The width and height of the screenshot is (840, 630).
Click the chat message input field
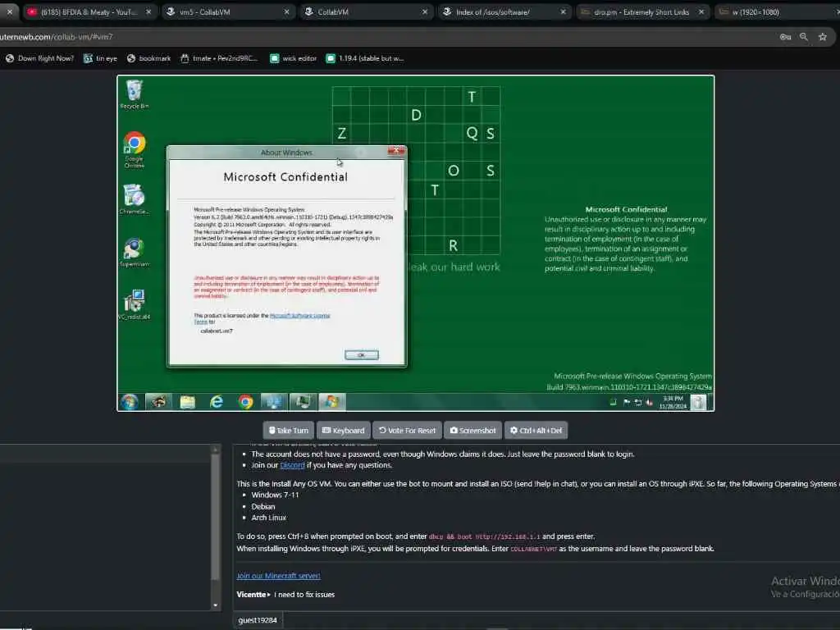pyautogui.click(x=561, y=620)
